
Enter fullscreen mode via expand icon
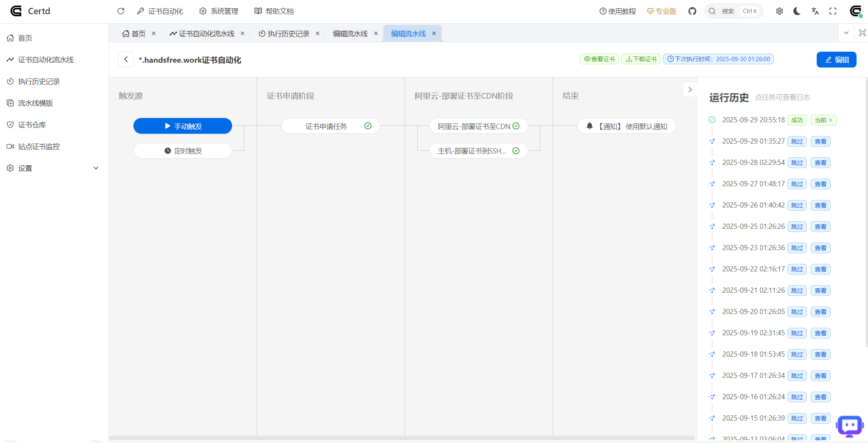pos(833,11)
